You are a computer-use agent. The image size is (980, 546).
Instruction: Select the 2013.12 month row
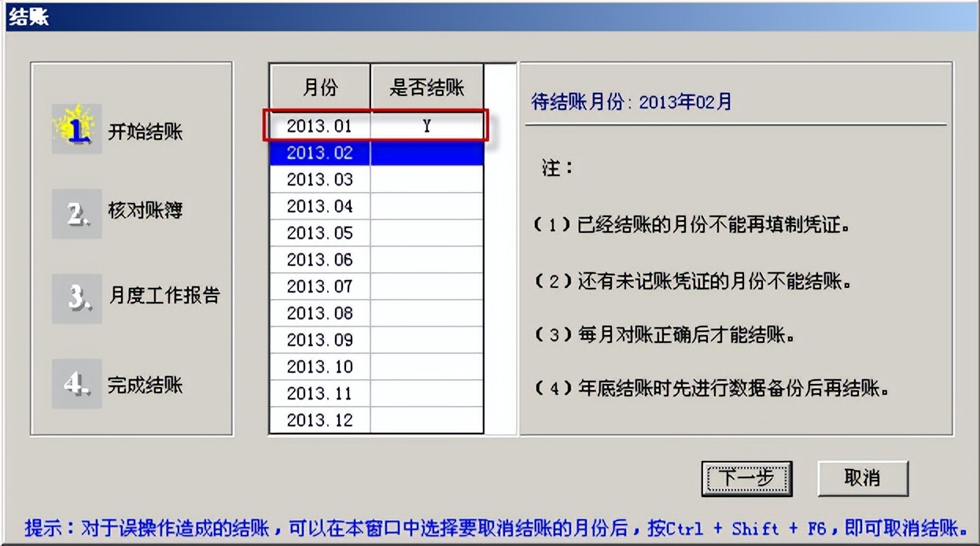click(x=317, y=420)
